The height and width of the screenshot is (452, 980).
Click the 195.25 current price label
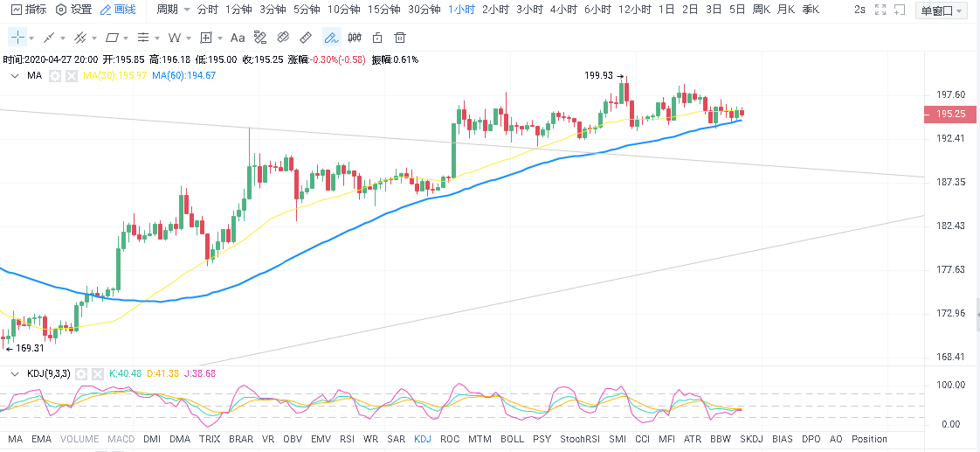[x=950, y=114]
